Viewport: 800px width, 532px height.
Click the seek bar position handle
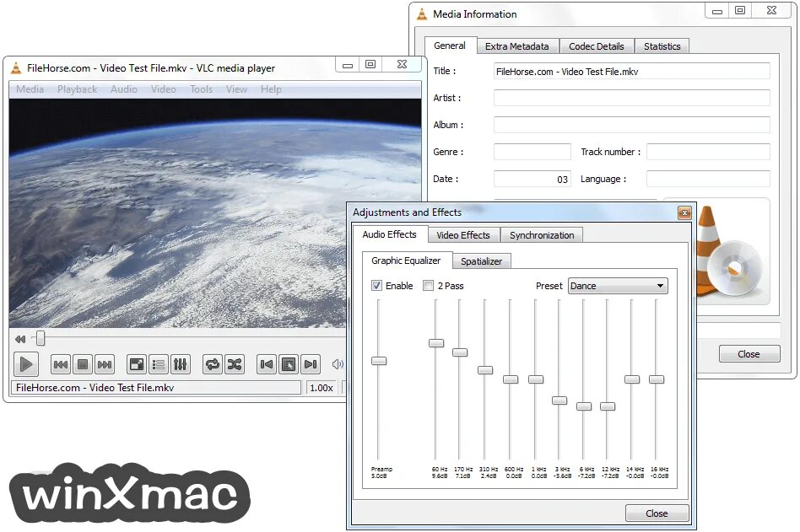click(41, 338)
